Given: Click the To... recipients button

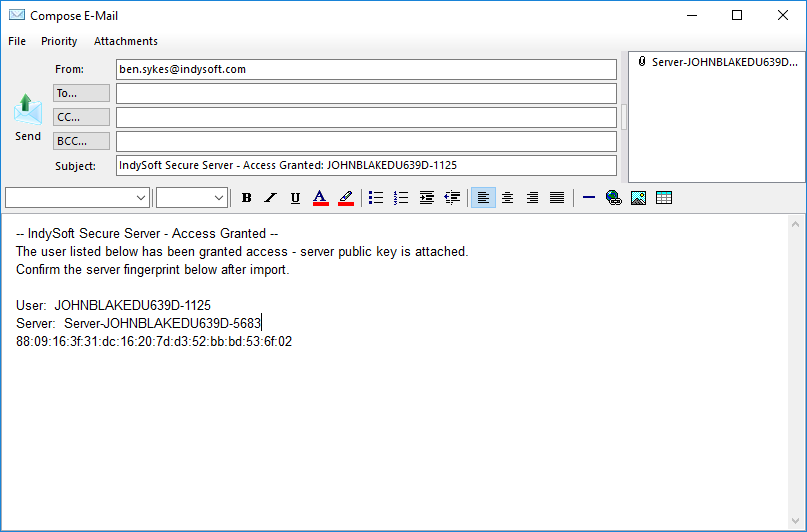Looking at the screenshot, I should [81, 93].
